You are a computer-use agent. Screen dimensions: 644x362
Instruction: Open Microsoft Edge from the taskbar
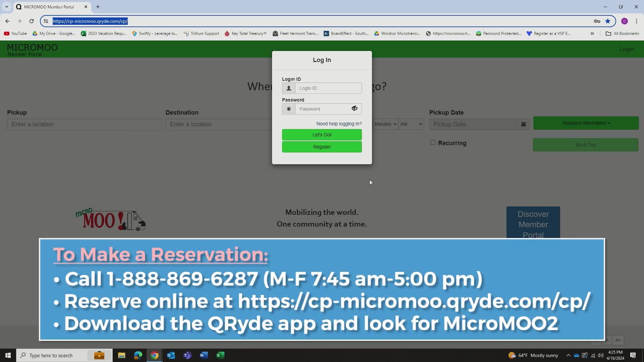pos(138,355)
